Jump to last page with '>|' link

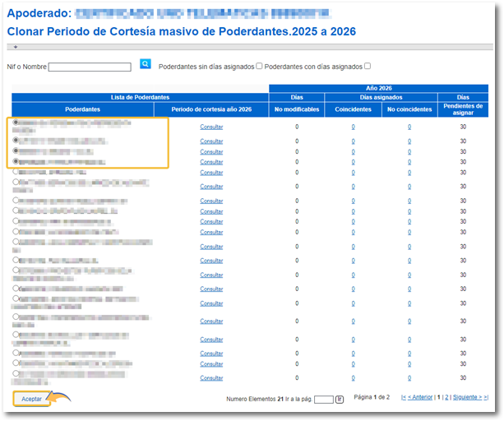click(486, 397)
